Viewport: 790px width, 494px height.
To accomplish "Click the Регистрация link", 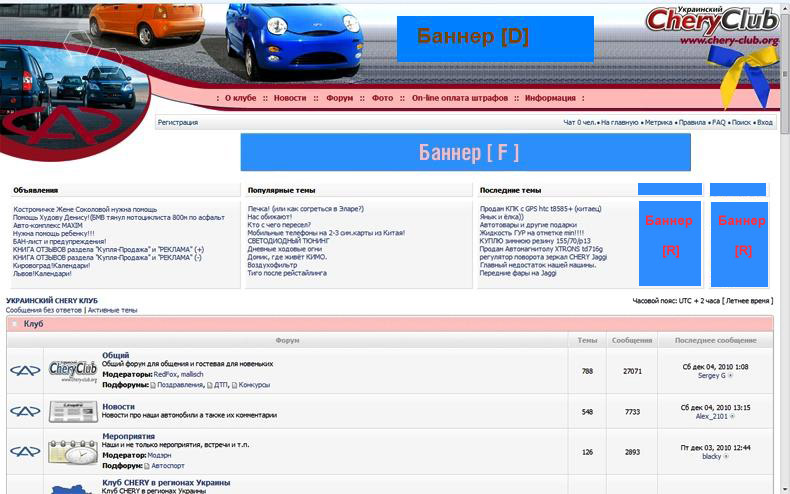I will pyautogui.click(x=178, y=123).
